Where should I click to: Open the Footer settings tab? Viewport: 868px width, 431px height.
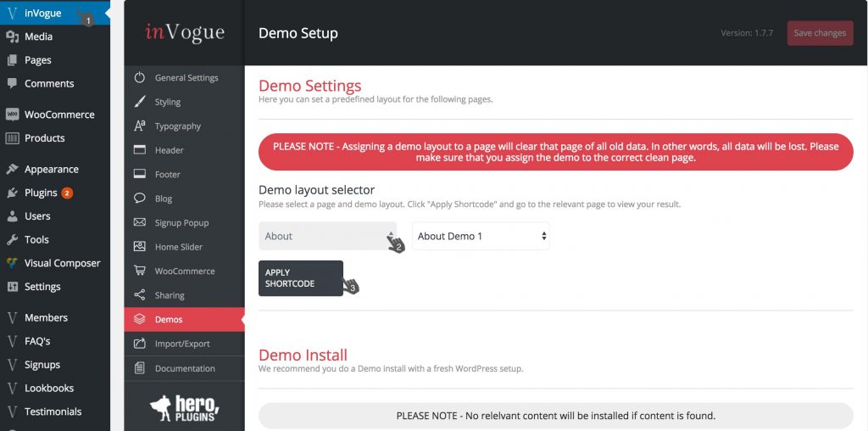(184, 175)
